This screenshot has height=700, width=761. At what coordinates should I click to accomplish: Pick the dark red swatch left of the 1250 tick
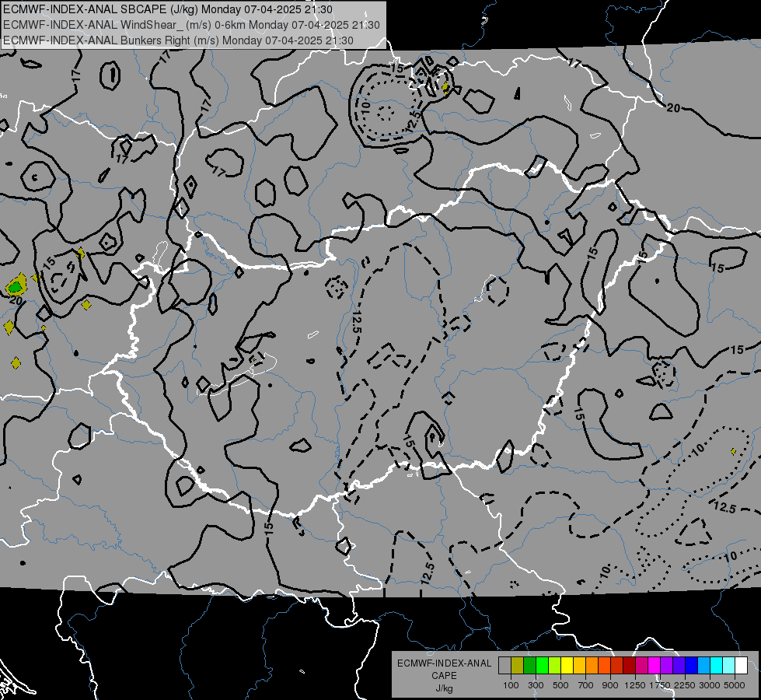(x=630, y=666)
